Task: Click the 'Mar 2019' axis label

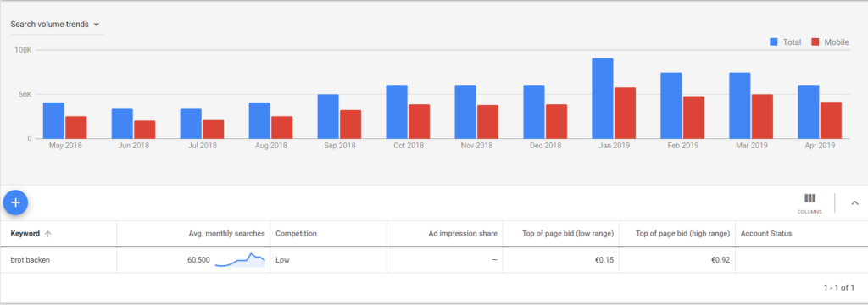Action: [x=751, y=146]
